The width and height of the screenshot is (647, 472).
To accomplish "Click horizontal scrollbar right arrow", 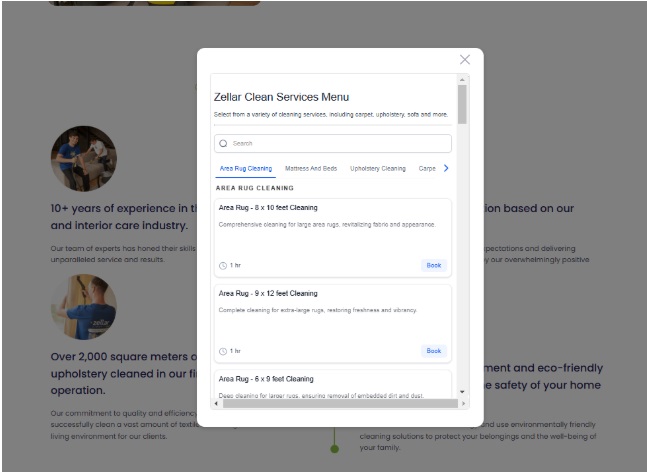I will [x=463, y=404].
